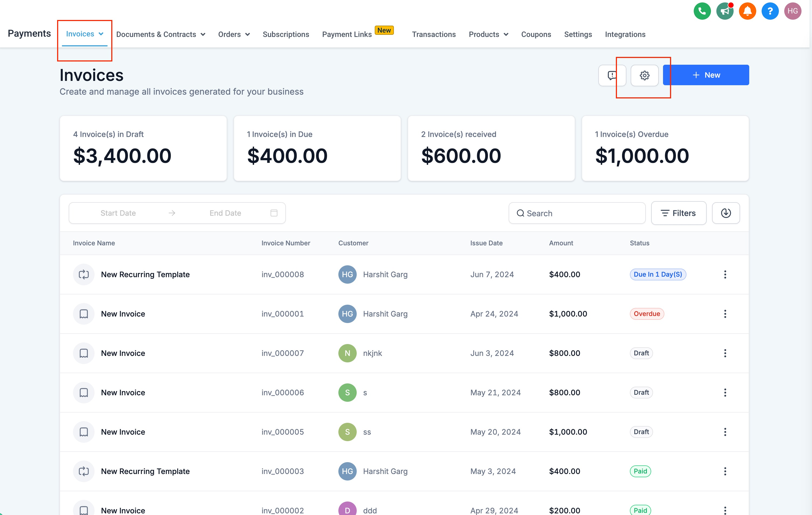Expand the Products dropdown menu

pyautogui.click(x=488, y=35)
